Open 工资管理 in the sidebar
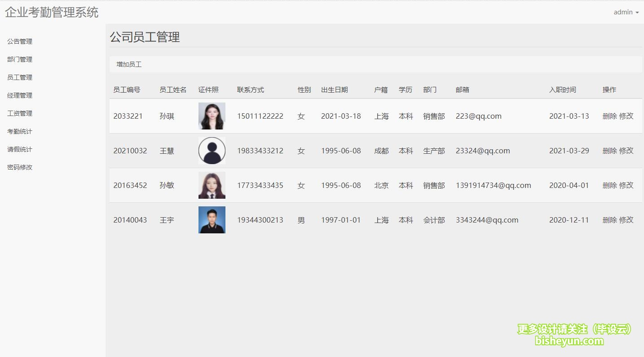This screenshot has height=357, width=644. [19, 113]
